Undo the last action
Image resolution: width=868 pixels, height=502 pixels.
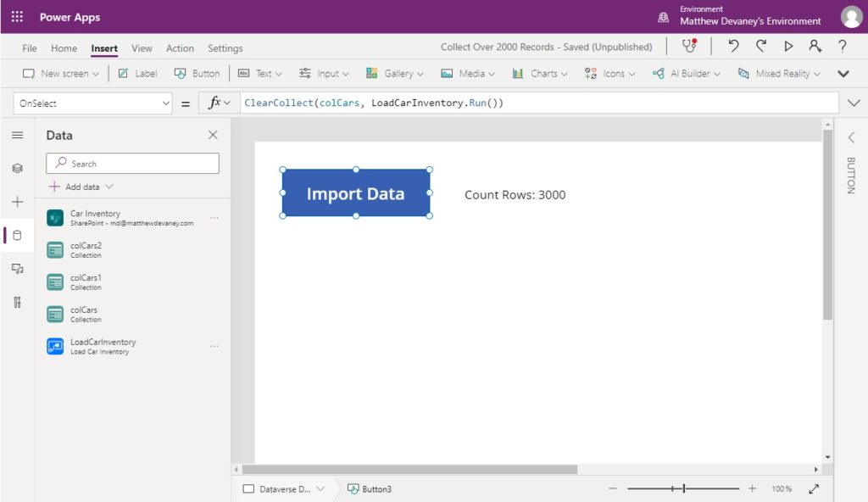[x=733, y=46]
